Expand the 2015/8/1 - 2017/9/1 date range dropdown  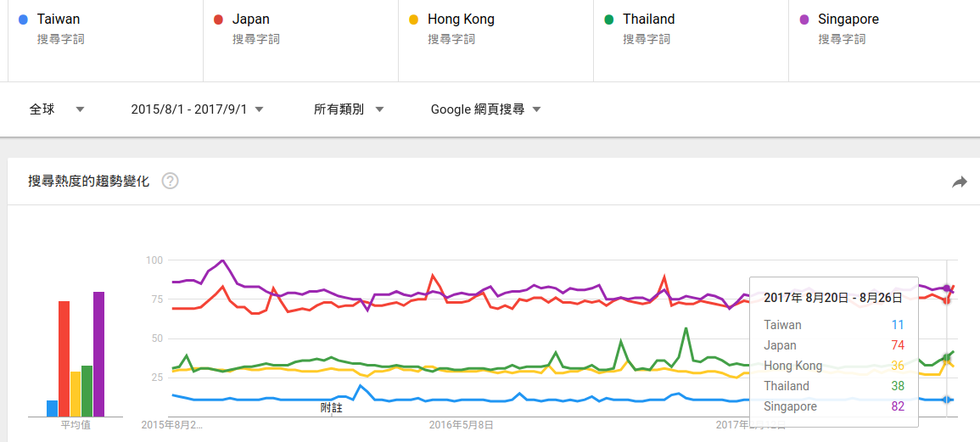point(197,109)
